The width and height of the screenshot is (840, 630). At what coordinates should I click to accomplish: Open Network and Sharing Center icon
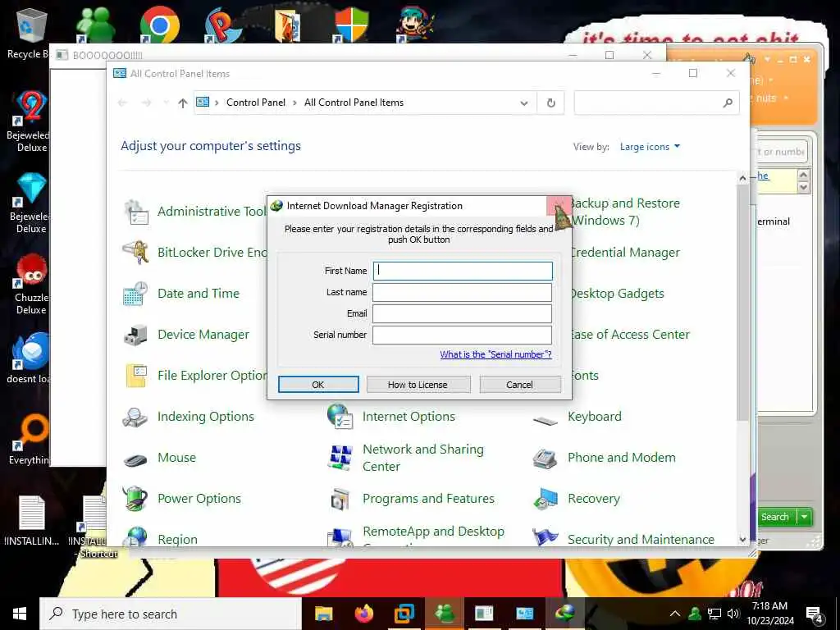point(340,458)
